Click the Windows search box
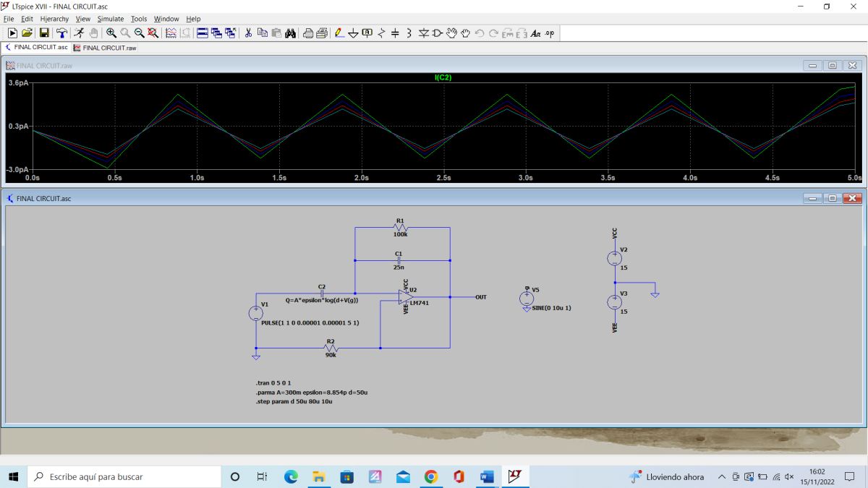 (x=124, y=476)
